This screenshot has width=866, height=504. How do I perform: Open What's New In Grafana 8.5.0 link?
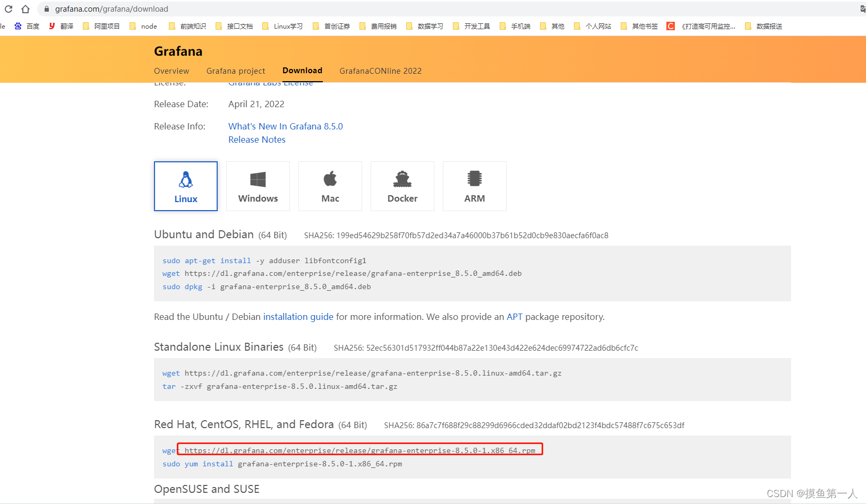[286, 126]
